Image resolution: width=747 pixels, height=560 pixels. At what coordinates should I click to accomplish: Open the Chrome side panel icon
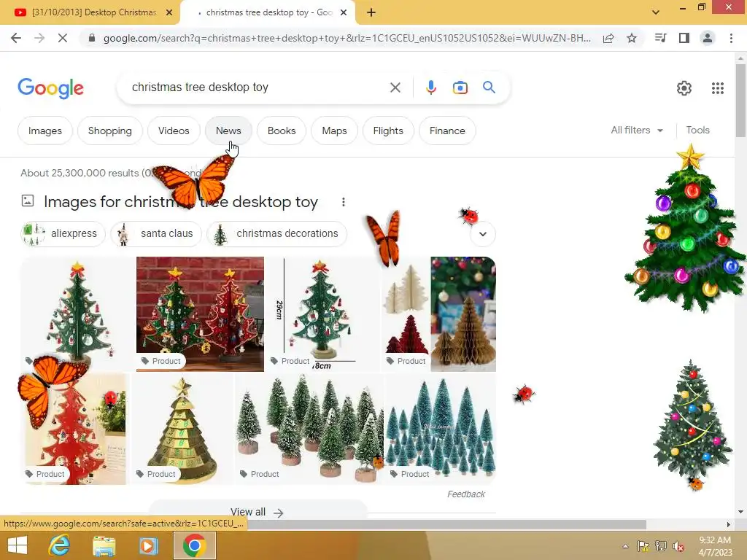click(684, 38)
